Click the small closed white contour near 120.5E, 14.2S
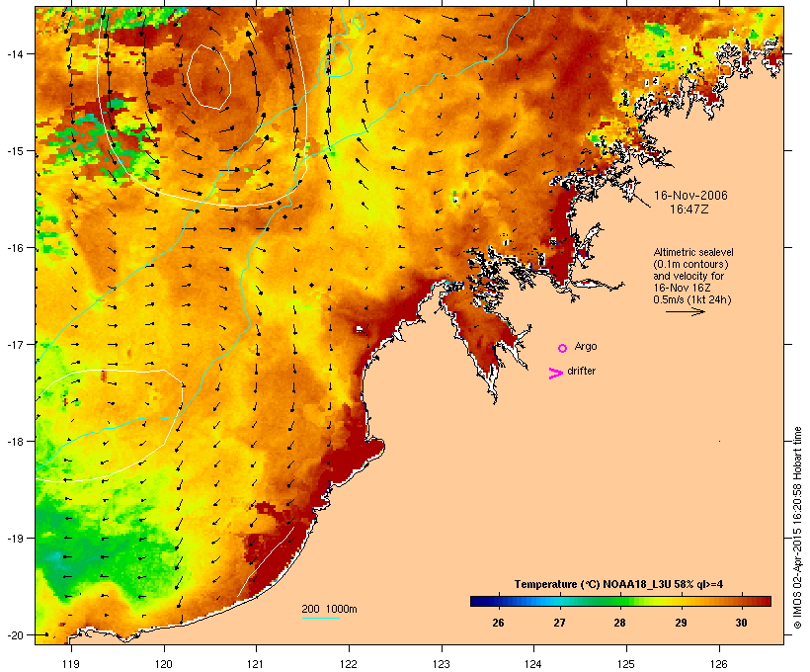The image size is (810, 672). pyautogui.click(x=208, y=76)
